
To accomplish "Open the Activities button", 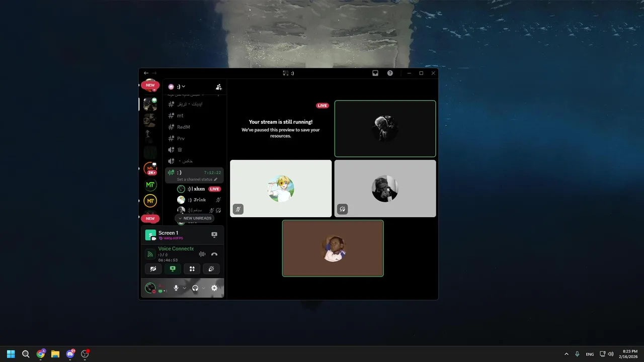I will 192,269.
